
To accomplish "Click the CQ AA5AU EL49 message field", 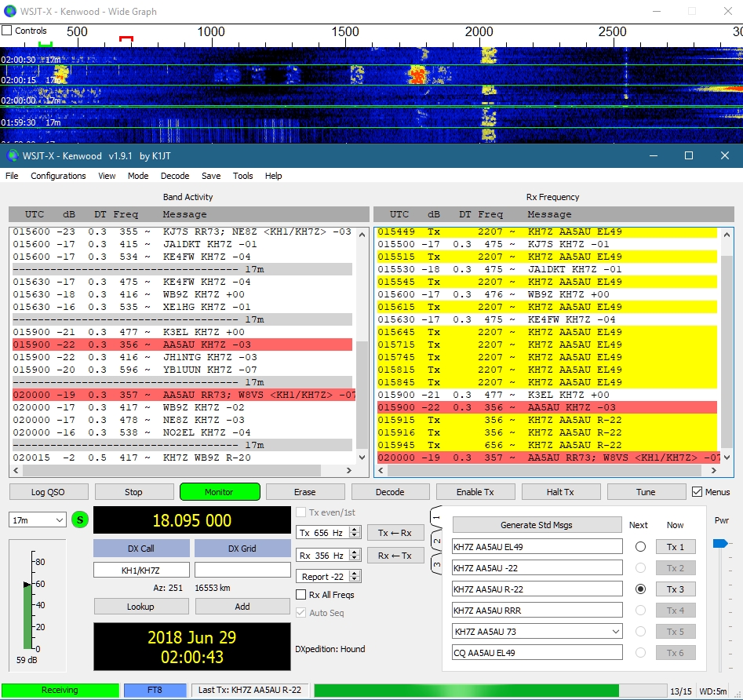I will tap(537, 653).
